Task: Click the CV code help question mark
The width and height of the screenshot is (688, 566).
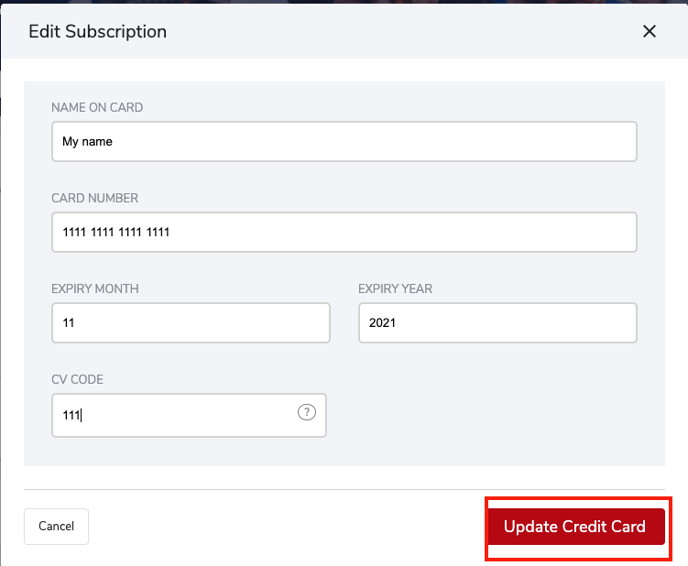Action: [x=307, y=412]
